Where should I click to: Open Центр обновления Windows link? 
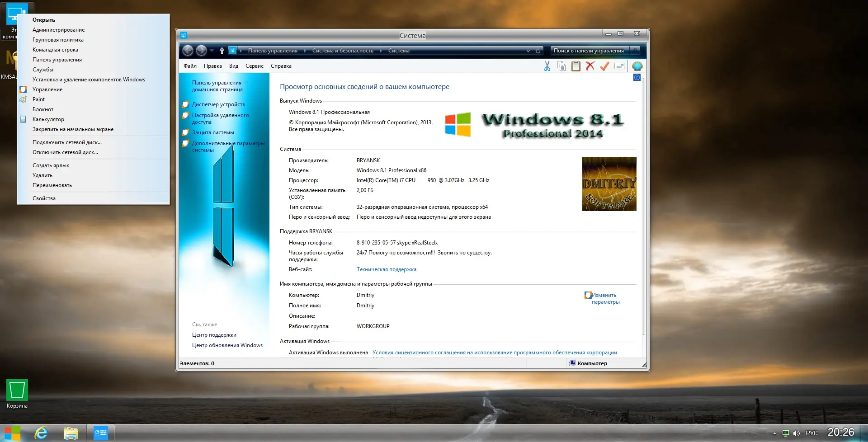pyautogui.click(x=227, y=345)
